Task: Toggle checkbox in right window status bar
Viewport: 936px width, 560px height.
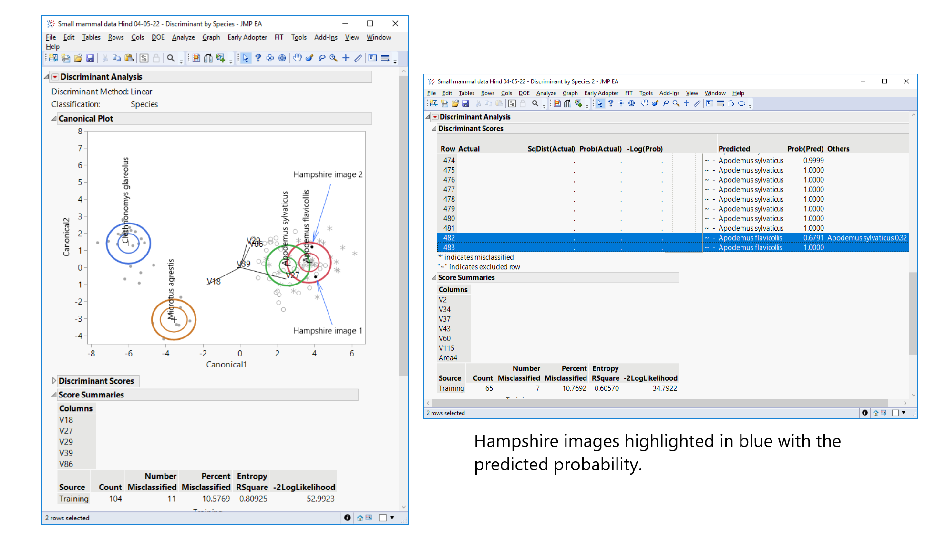Action: [895, 413]
